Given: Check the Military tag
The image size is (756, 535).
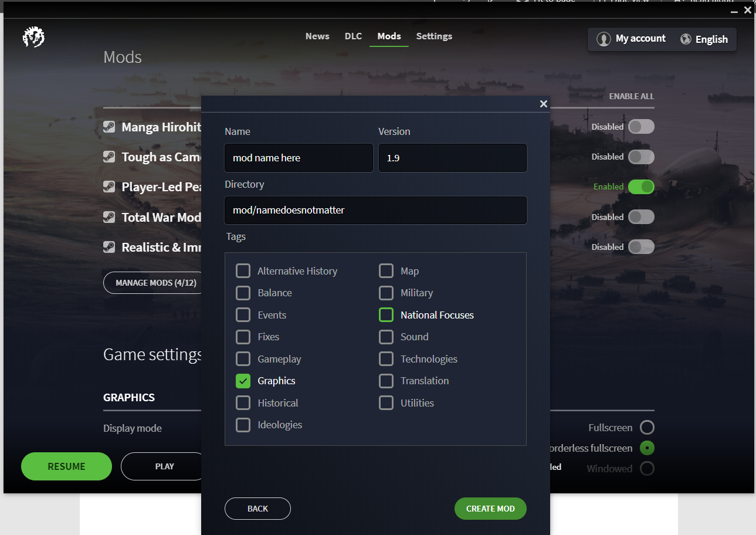Looking at the screenshot, I should tap(386, 293).
